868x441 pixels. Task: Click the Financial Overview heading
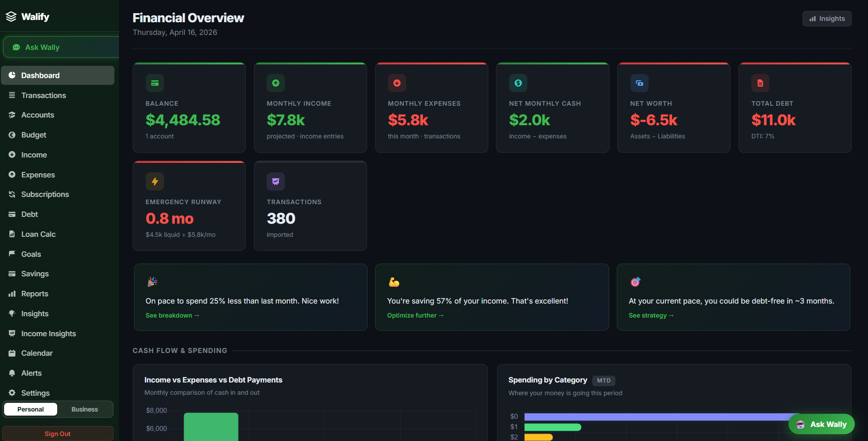188,18
